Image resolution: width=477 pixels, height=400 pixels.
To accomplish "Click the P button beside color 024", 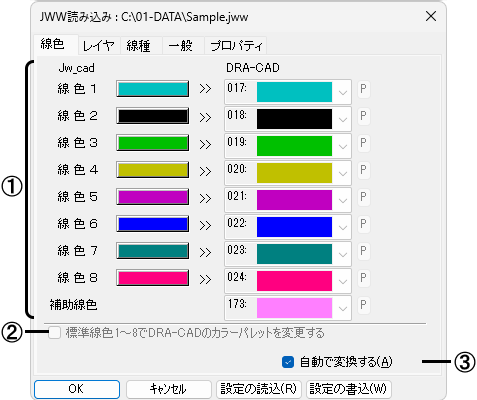I will point(364,278).
